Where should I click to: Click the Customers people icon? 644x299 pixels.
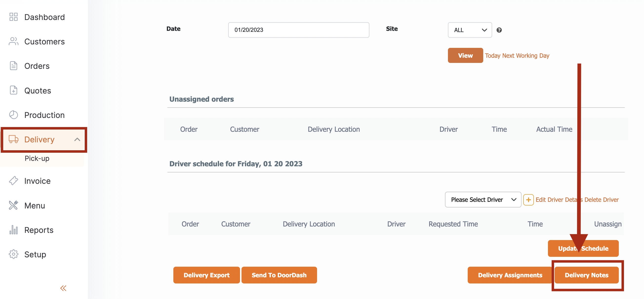[14, 41]
